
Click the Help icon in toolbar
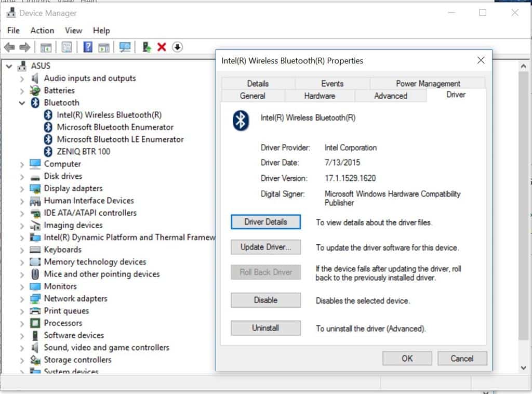point(88,47)
